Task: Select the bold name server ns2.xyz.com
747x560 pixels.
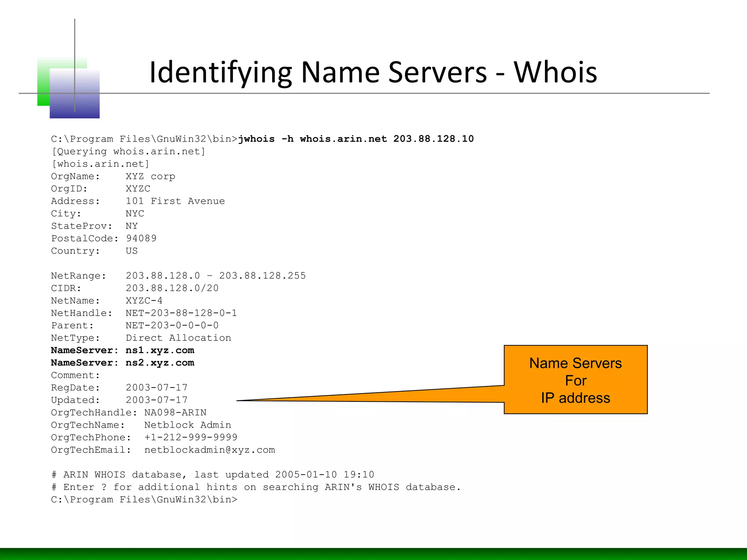Action: pos(160,363)
